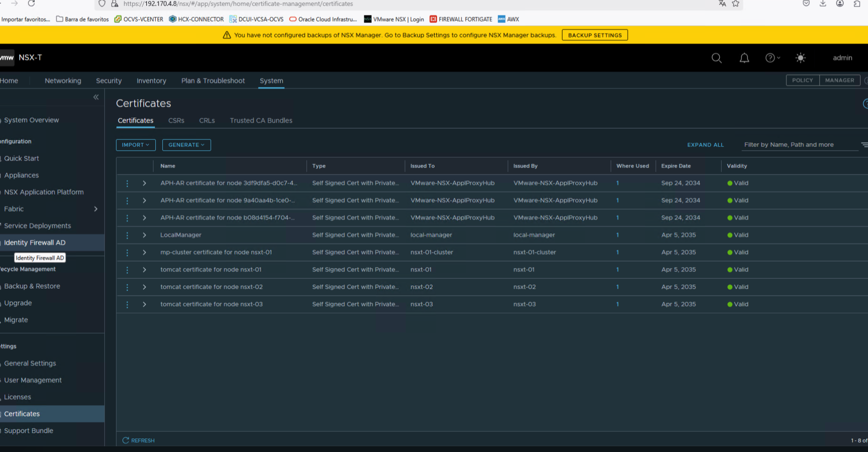
Task: Switch to Policy mode toggle
Action: click(x=802, y=80)
